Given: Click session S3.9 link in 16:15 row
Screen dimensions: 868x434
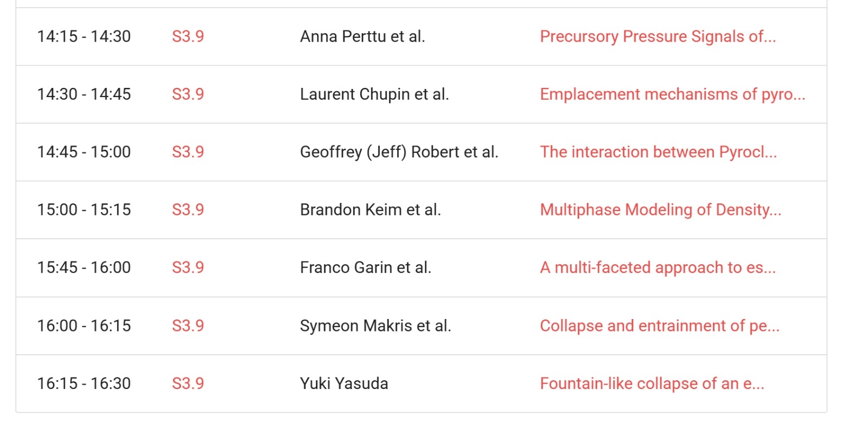Looking at the screenshot, I should click(188, 384).
